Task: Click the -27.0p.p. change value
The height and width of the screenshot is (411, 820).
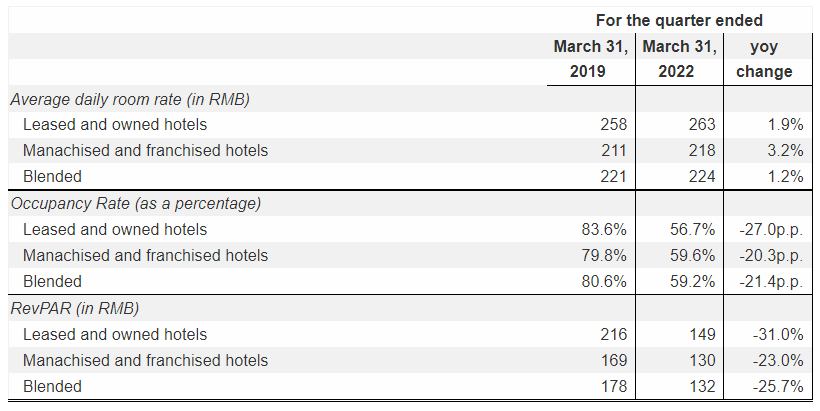Action: (771, 230)
